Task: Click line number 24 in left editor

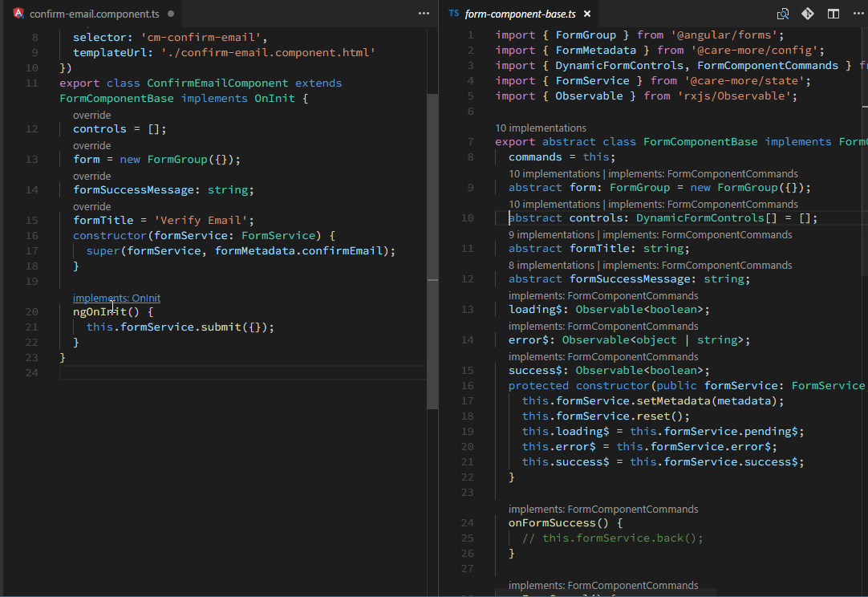Action: pyautogui.click(x=32, y=372)
